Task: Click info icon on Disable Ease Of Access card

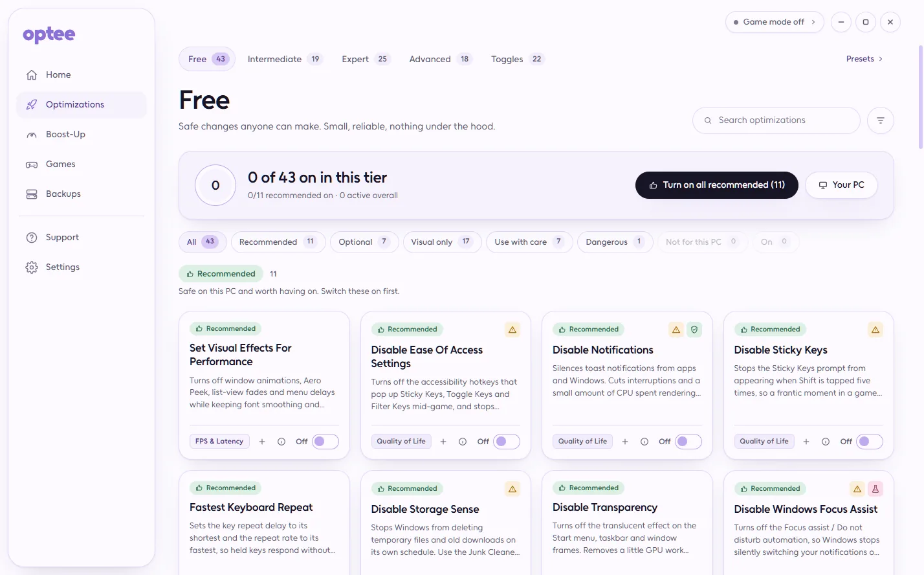Action: pyautogui.click(x=463, y=442)
